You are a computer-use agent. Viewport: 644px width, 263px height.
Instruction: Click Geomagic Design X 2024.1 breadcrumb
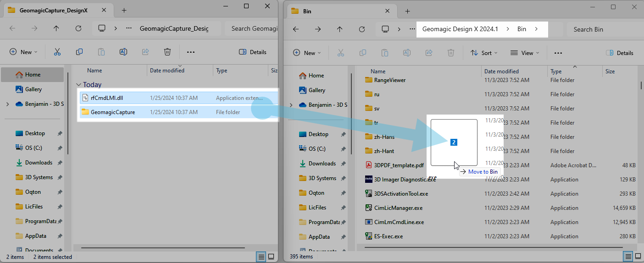[460, 29]
